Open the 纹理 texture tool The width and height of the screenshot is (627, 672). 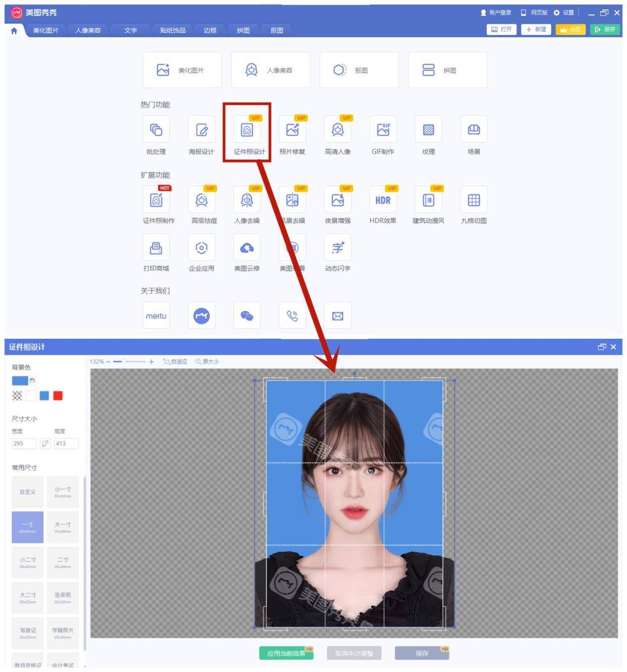click(429, 130)
